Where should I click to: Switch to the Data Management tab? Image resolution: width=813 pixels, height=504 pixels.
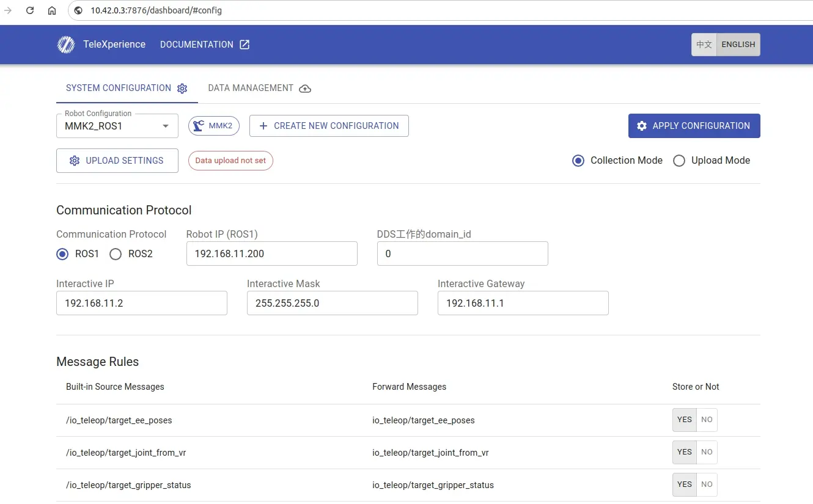tap(260, 88)
